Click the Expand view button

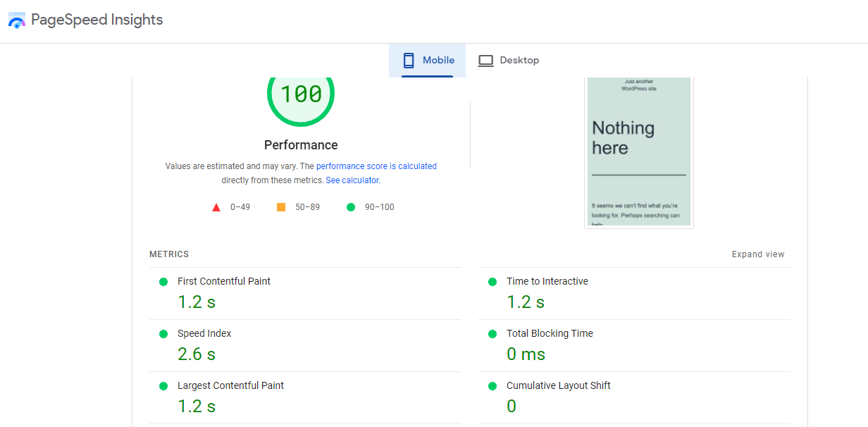click(x=758, y=254)
